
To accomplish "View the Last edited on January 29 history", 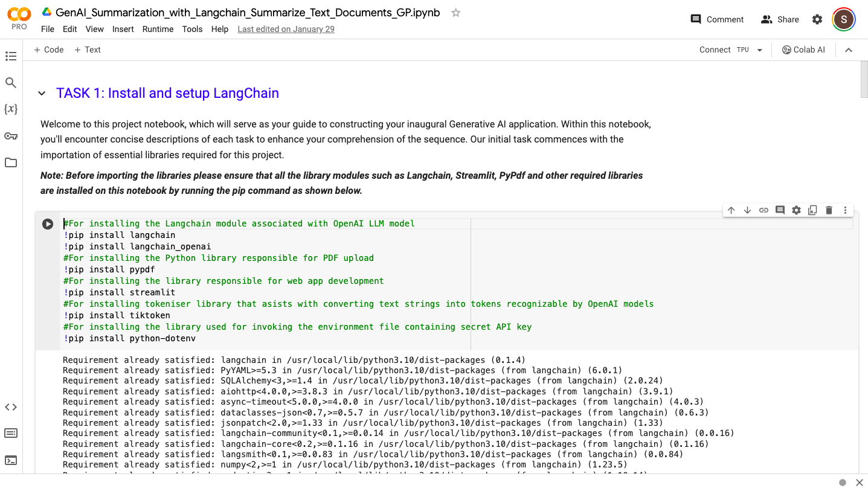I will (x=286, y=29).
